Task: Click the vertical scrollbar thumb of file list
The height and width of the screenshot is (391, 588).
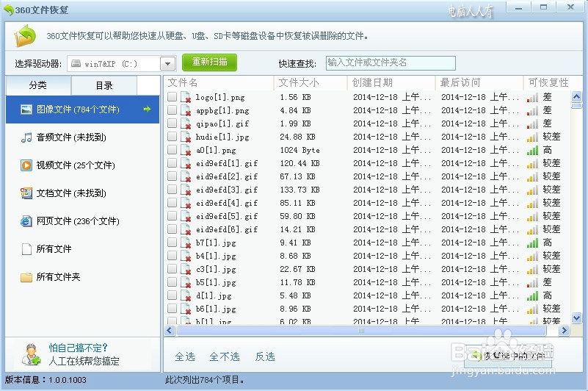Action: [x=576, y=106]
